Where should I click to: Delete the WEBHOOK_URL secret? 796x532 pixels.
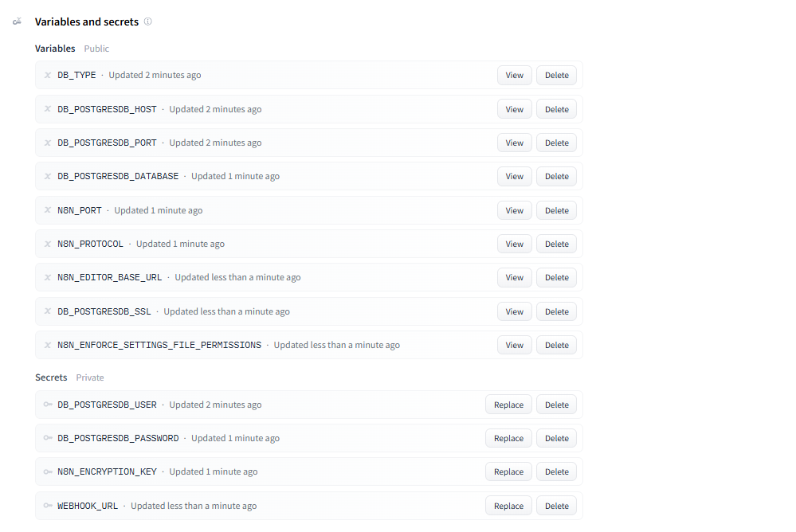pyautogui.click(x=556, y=506)
